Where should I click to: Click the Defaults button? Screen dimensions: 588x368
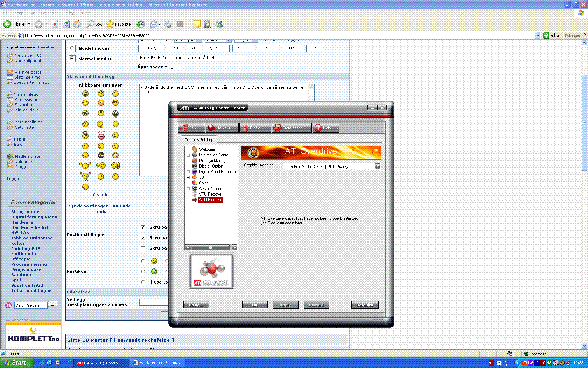pyautogui.click(x=365, y=305)
